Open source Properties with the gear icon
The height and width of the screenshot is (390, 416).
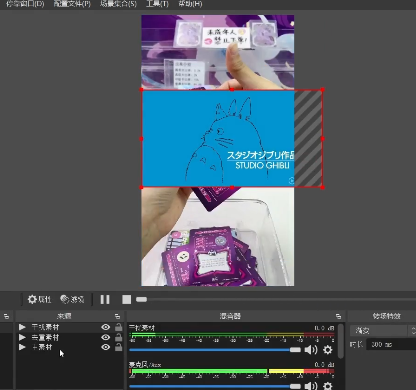point(39,299)
